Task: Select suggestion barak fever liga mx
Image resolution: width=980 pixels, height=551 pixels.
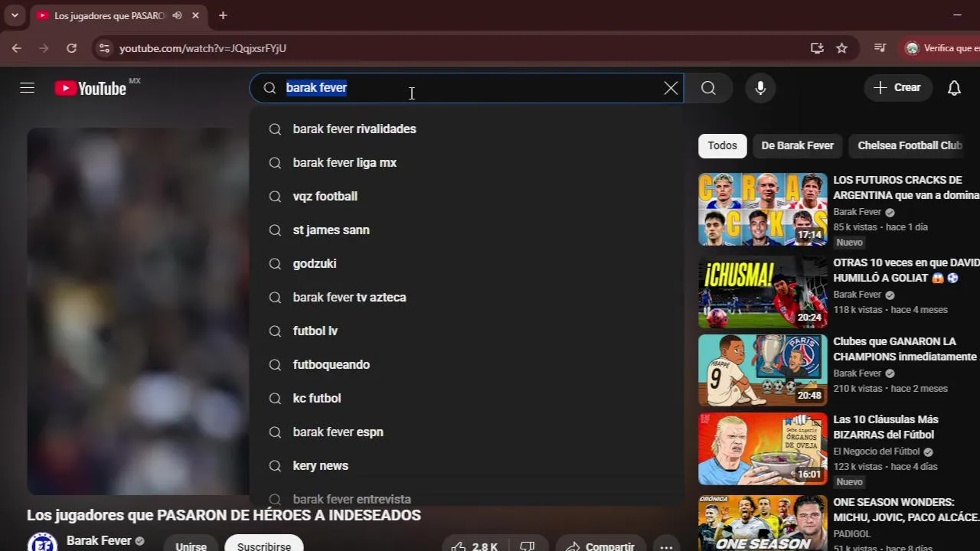Action: click(x=466, y=162)
